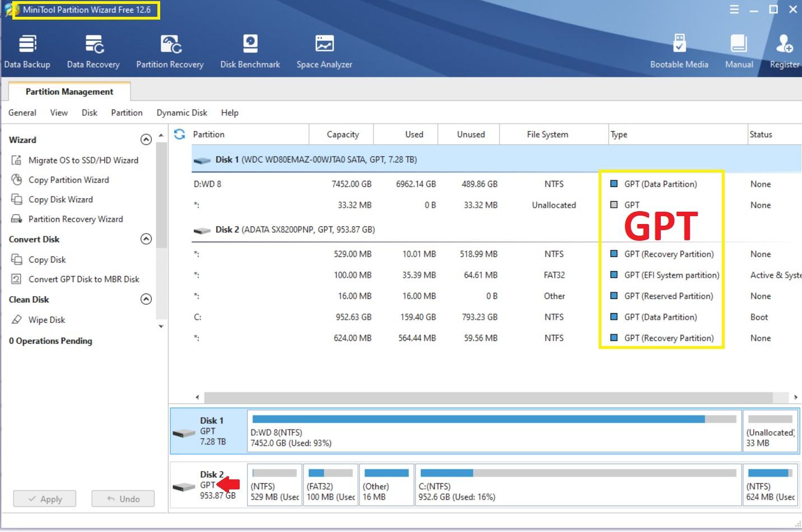Image resolution: width=802 pixels, height=532 pixels.
Task: Click the sidebar scroll down arrow
Action: pos(161,326)
